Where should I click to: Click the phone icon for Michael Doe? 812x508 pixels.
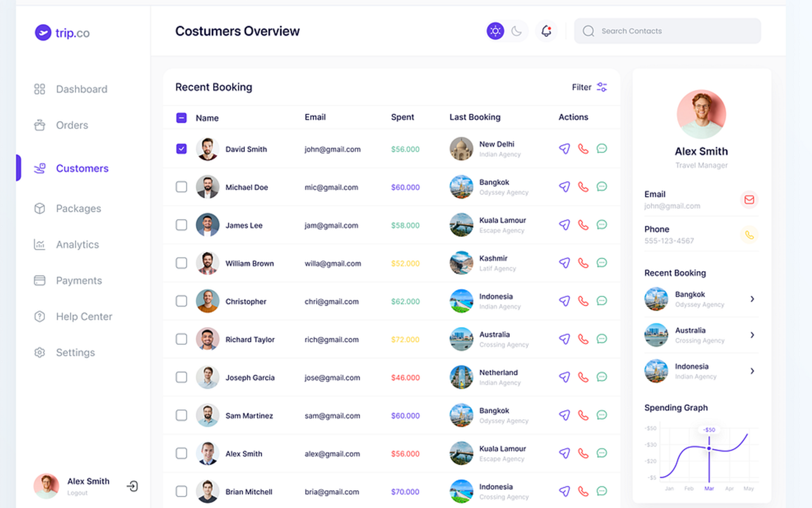tap(583, 187)
